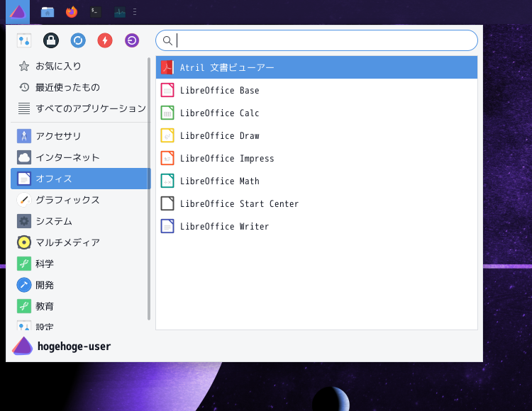
Task: Click the pink LibreOffice Base icon
Action: click(167, 90)
